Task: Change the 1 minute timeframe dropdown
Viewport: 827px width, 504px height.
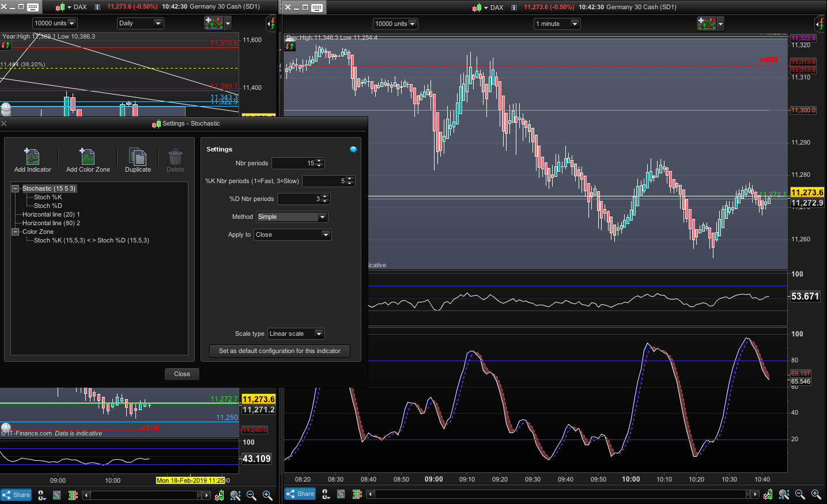Action: [557, 24]
